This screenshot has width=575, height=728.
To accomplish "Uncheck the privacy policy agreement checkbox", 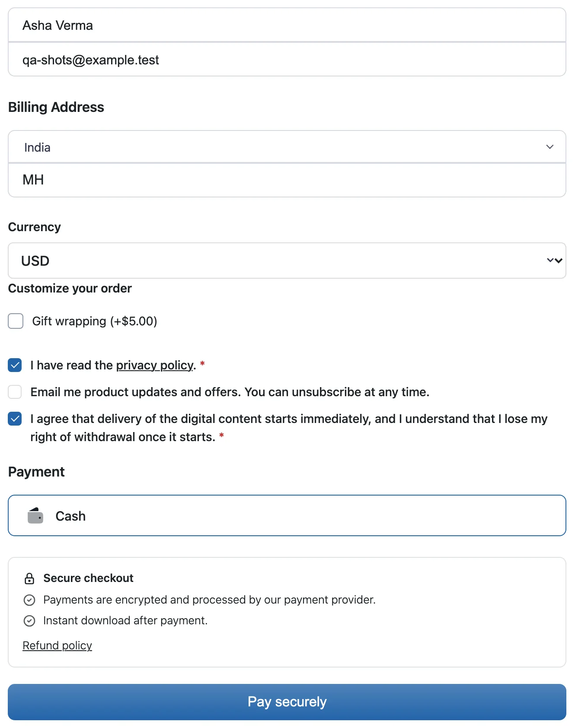I will [15, 365].
